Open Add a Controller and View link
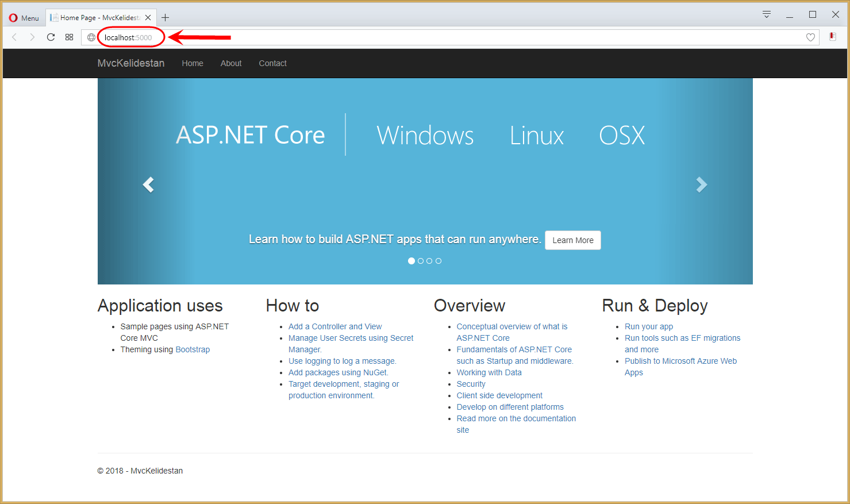 335,326
